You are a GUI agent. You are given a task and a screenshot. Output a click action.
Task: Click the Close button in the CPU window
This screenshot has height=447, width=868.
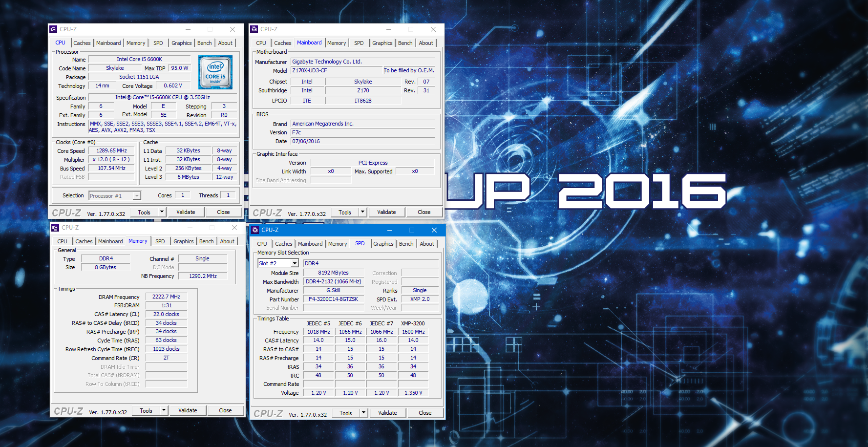click(223, 212)
